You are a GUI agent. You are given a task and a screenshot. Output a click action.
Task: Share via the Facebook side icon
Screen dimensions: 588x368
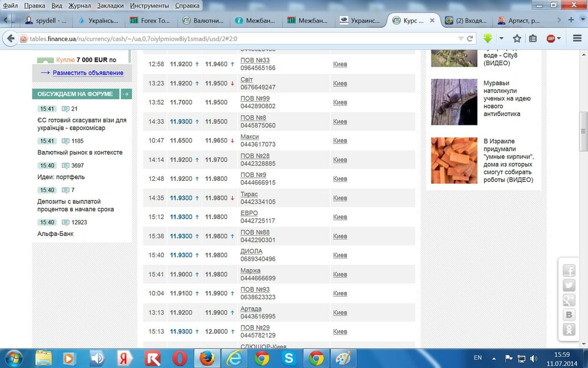pyautogui.click(x=569, y=270)
